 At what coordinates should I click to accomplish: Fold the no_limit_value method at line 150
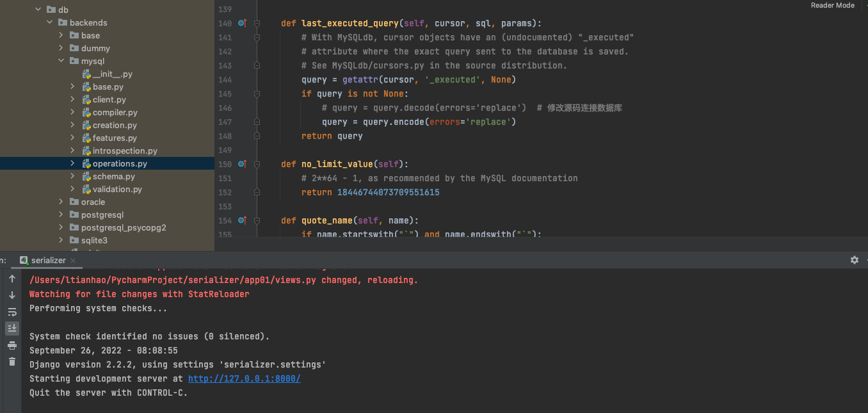(257, 164)
